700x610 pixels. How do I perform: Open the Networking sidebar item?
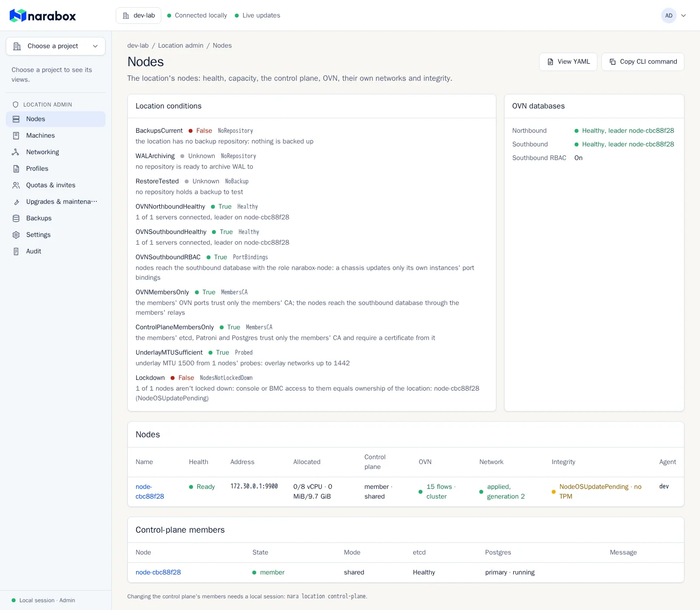click(x=55, y=152)
